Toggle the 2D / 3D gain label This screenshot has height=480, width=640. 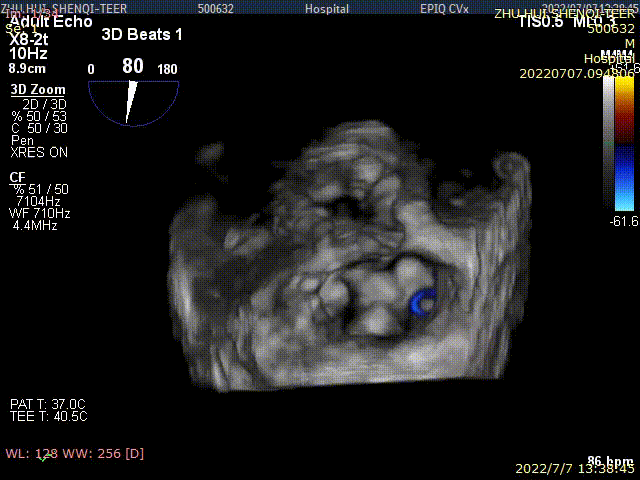click(40, 103)
